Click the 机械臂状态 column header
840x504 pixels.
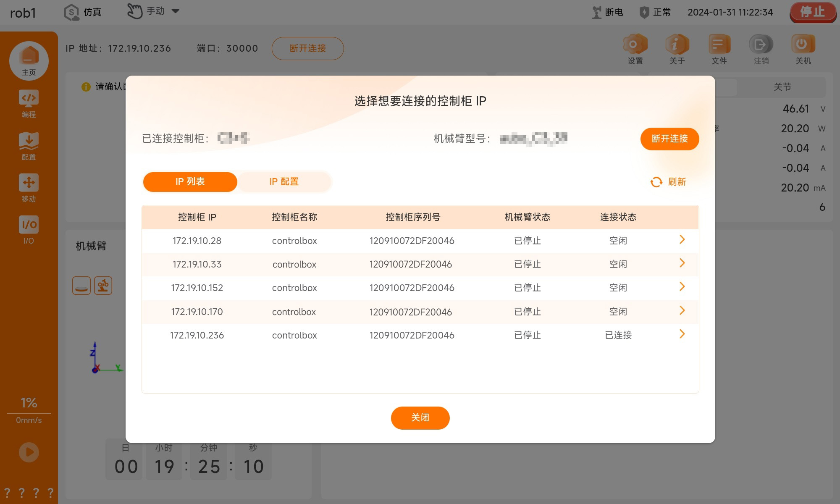[x=528, y=217]
